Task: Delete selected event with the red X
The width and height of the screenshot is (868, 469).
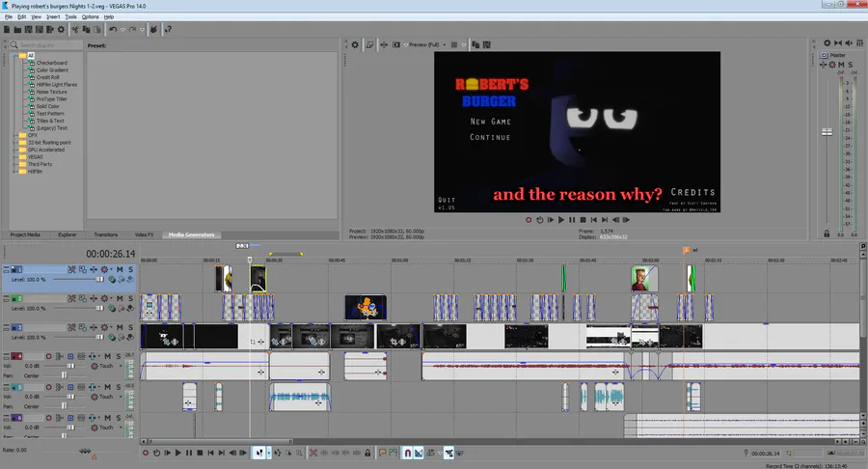Action: tap(312, 453)
